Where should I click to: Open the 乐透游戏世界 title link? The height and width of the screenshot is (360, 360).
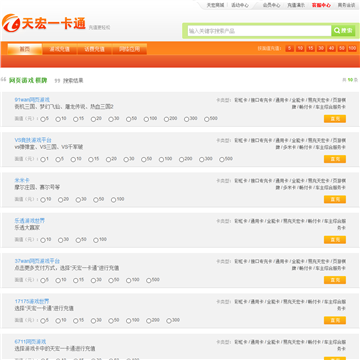click(30, 221)
